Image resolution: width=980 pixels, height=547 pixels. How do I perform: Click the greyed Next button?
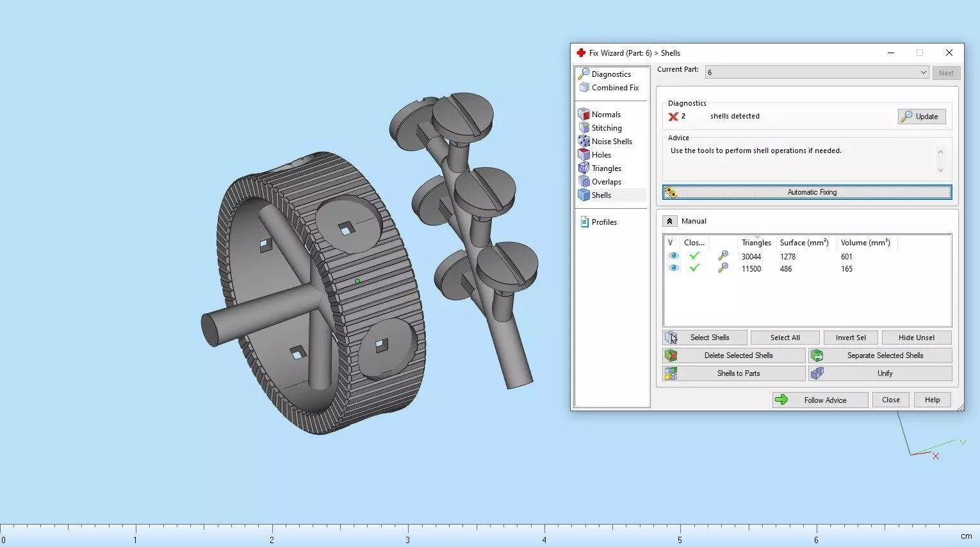click(946, 73)
